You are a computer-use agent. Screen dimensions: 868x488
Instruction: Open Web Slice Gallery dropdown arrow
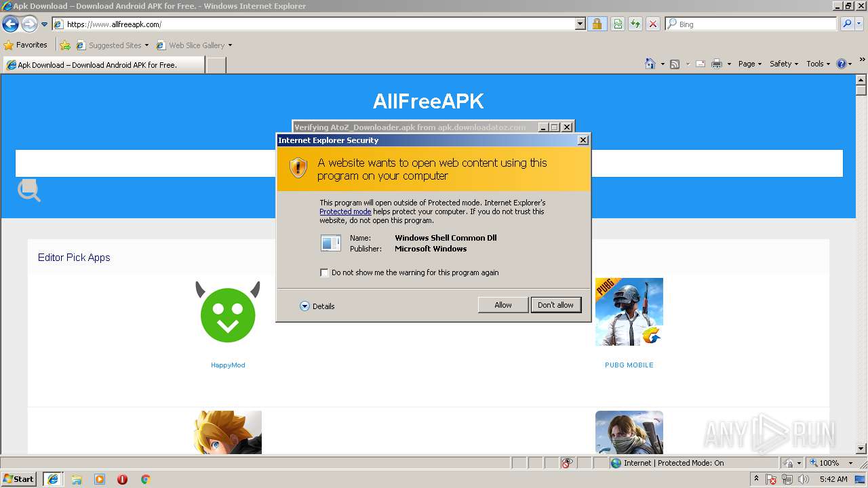click(230, 45)
